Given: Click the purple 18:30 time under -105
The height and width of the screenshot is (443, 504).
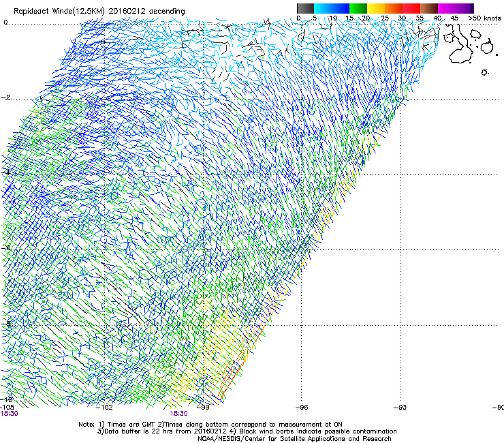Looking at the screenshot, I should (9, 414).
